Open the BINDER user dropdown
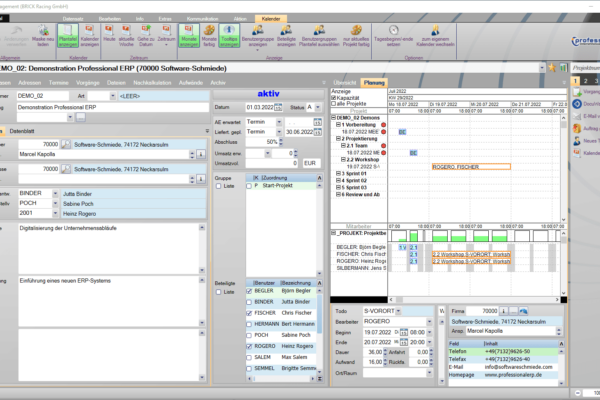The image size is (600, 400). pos(55,194)
